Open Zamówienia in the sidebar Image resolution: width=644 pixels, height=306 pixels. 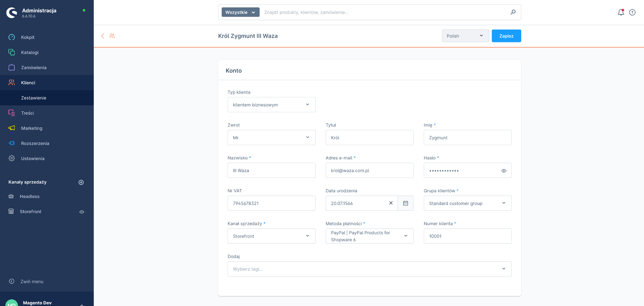click(34, 67)
